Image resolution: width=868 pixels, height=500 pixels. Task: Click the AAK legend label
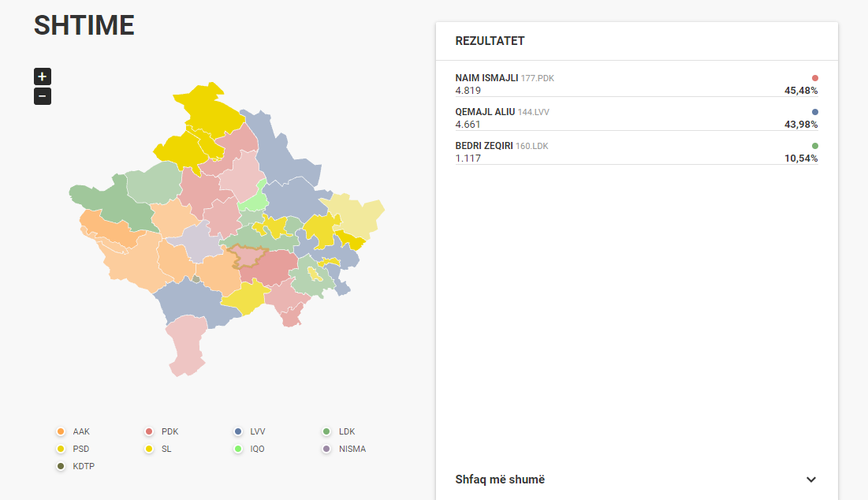[x=81, y=431]
